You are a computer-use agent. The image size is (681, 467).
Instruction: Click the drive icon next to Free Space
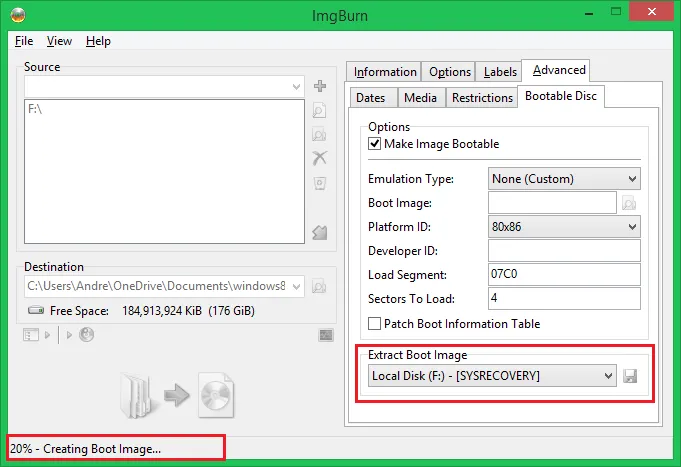(x=36, y=310)
